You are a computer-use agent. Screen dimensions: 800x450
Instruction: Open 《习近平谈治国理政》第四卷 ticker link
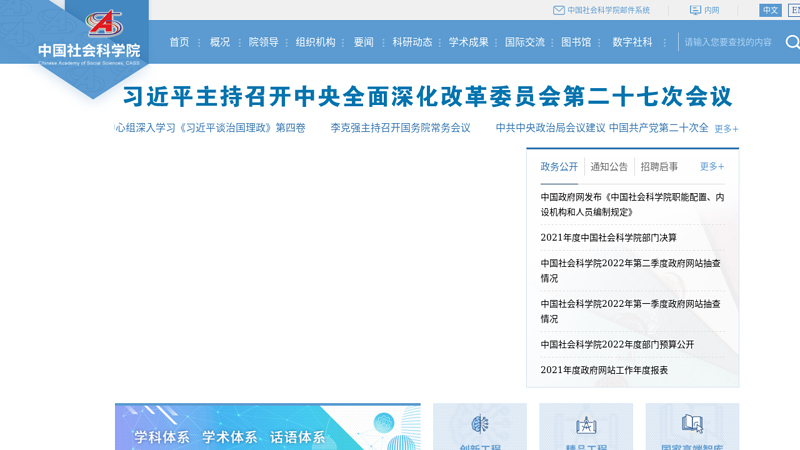pyautogui.click(x=210, y=128)
